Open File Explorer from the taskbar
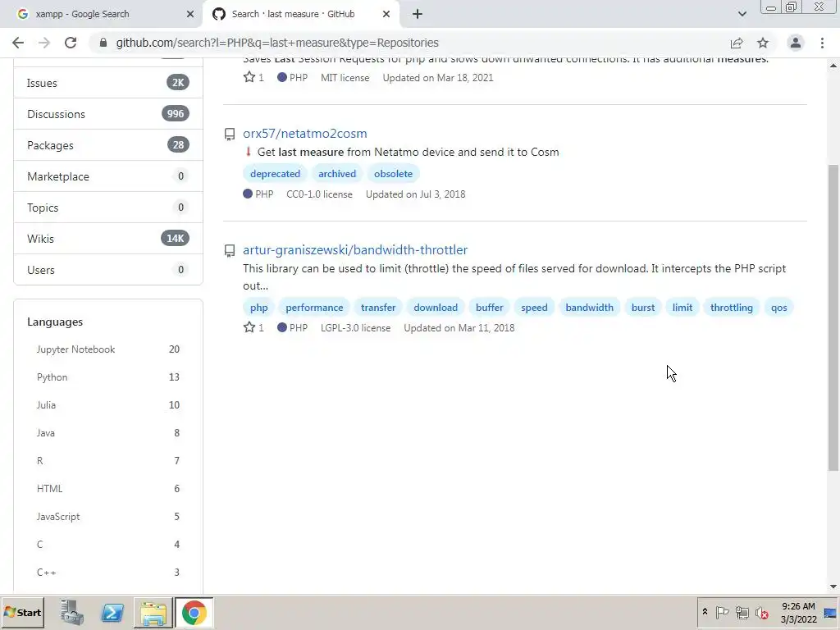Screen dimensions: 840x630 (x=153, y=612)
